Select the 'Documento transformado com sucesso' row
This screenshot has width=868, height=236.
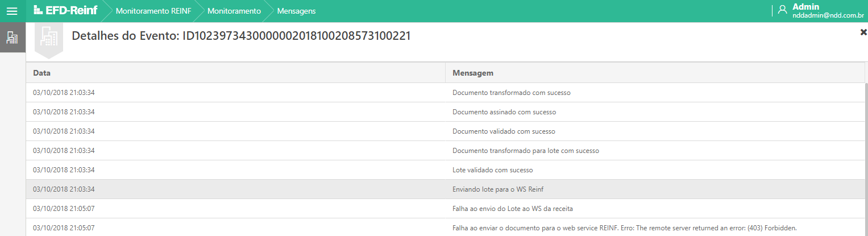[511, 93]
